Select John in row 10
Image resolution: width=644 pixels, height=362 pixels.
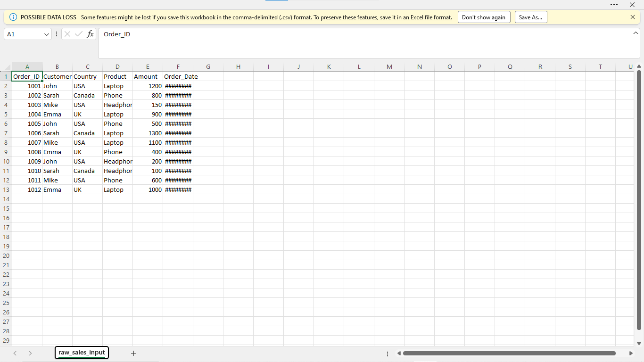[58, 161]
